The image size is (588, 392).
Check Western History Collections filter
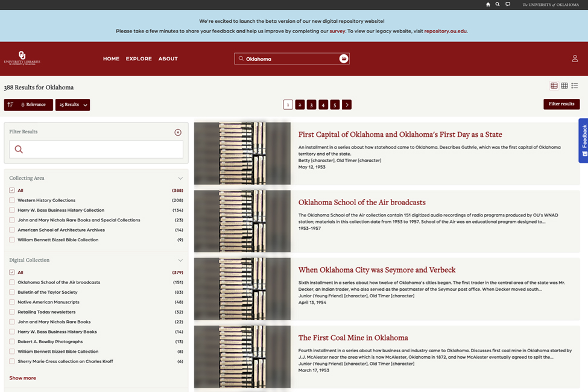pos(11,200)
